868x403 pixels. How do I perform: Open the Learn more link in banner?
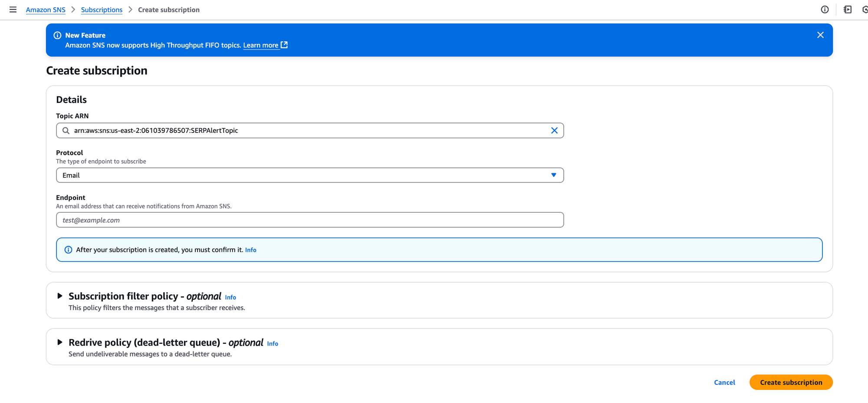265,45
